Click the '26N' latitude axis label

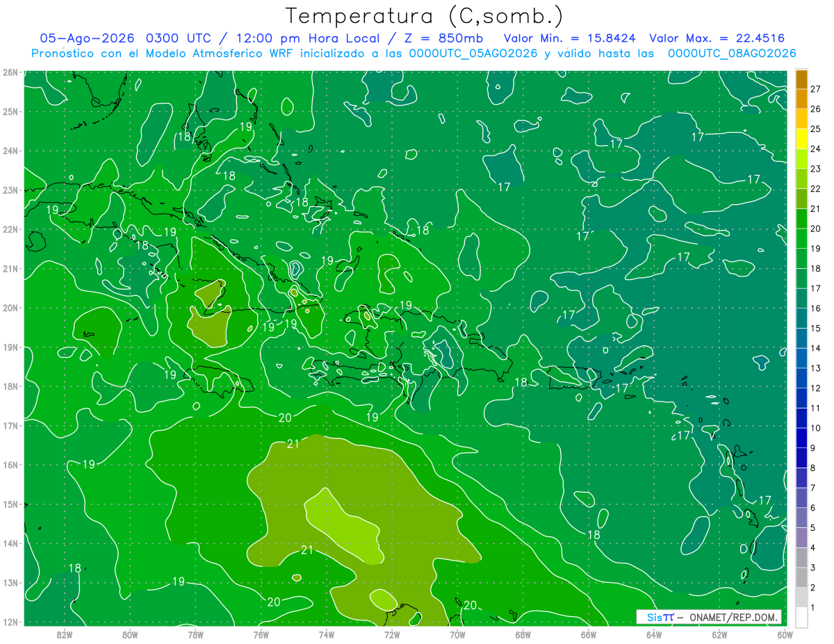click(10, 72)
